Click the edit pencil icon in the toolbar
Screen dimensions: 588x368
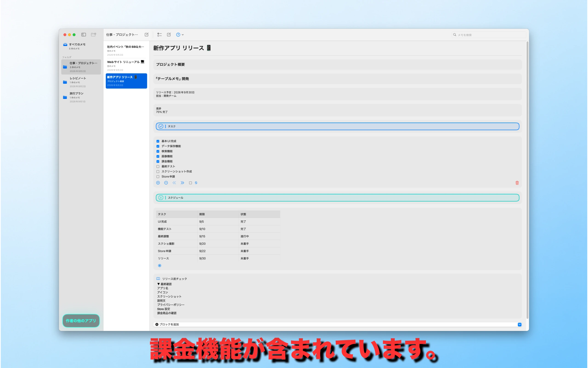(x=169, y=34)
